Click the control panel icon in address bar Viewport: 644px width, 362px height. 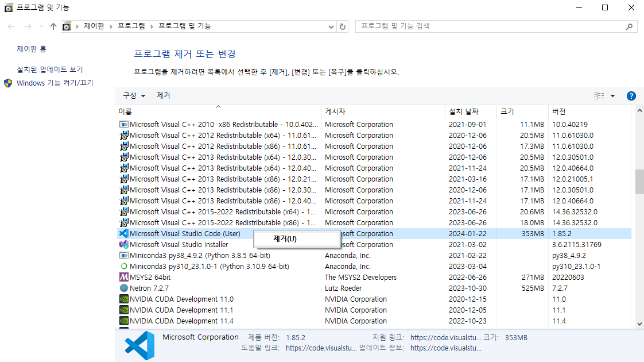tap(67, 26)
